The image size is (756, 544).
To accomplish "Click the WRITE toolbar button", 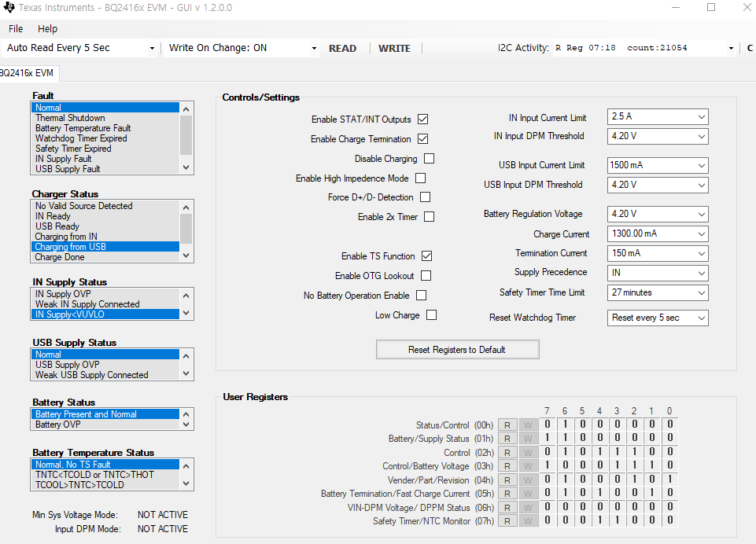I will point(394,48).
